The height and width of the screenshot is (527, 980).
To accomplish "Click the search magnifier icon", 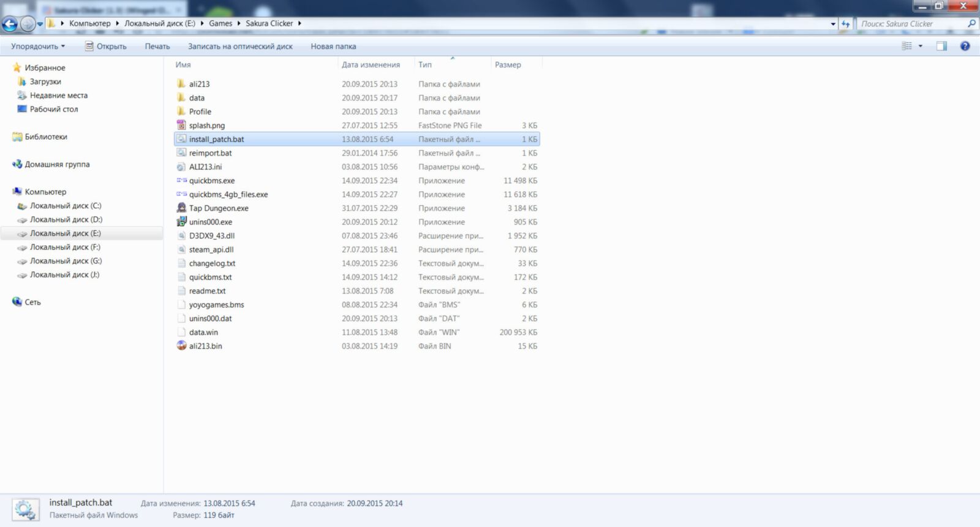I will pos(971,24).
